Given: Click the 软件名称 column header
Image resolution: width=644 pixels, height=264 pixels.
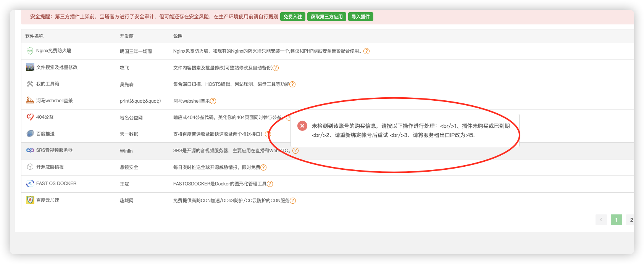Looking at the screenshot, I should click(34, 36).
